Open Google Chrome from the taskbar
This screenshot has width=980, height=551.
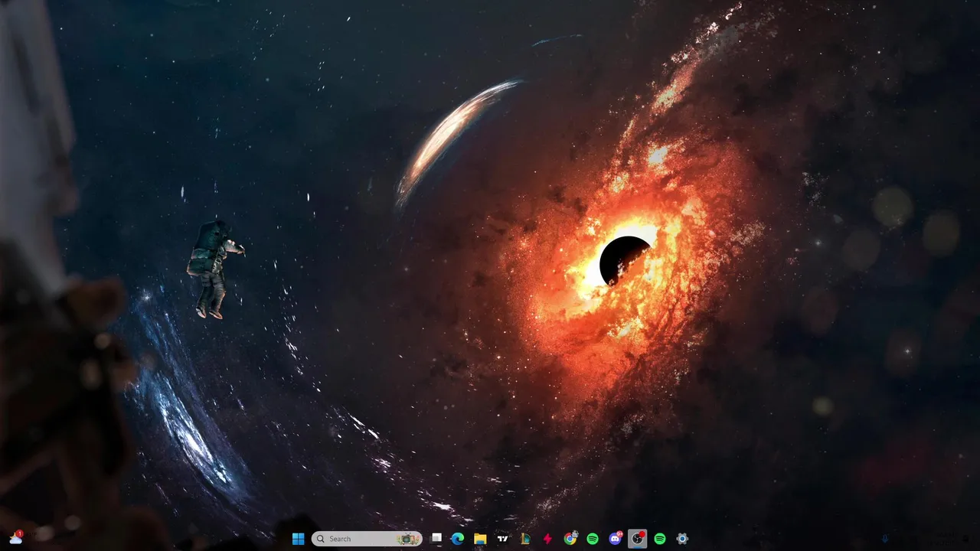[x=570, y=539]
